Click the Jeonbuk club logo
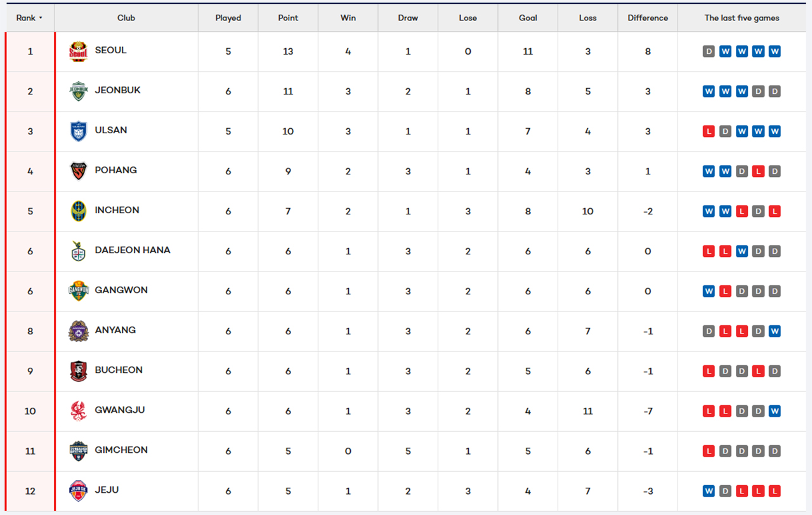Viewport: 812px width, 515px height. [78, 91]
